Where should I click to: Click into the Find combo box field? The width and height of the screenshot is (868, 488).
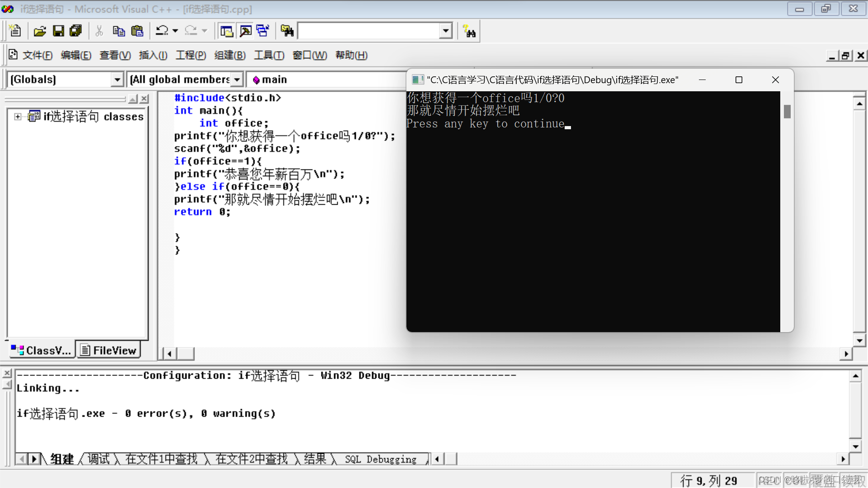click(368, 31)
